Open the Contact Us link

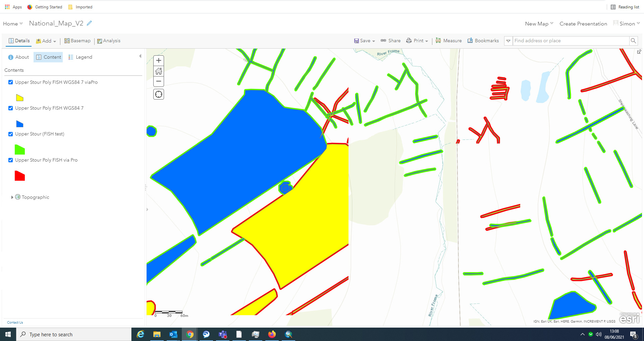(x=15, y=322)
